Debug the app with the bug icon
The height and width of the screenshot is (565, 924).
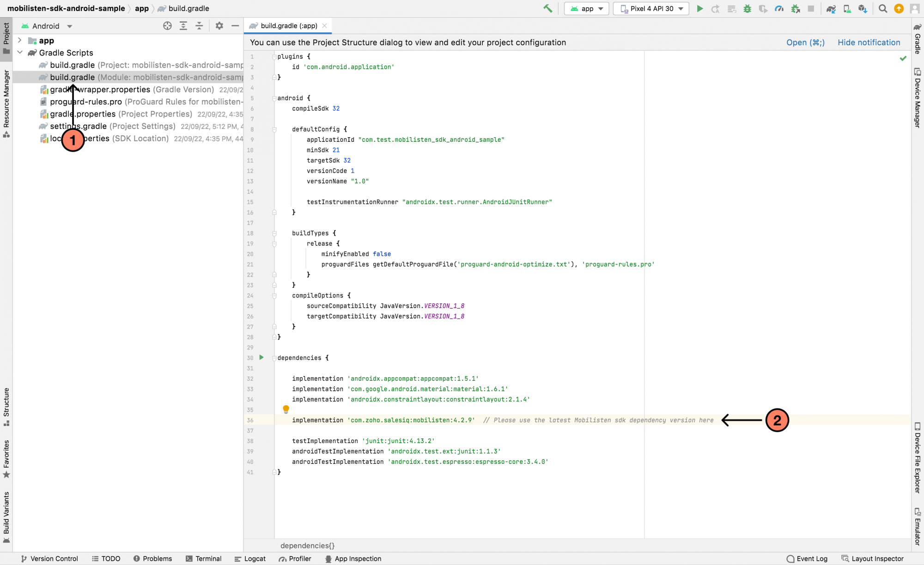tap(748, 8)
